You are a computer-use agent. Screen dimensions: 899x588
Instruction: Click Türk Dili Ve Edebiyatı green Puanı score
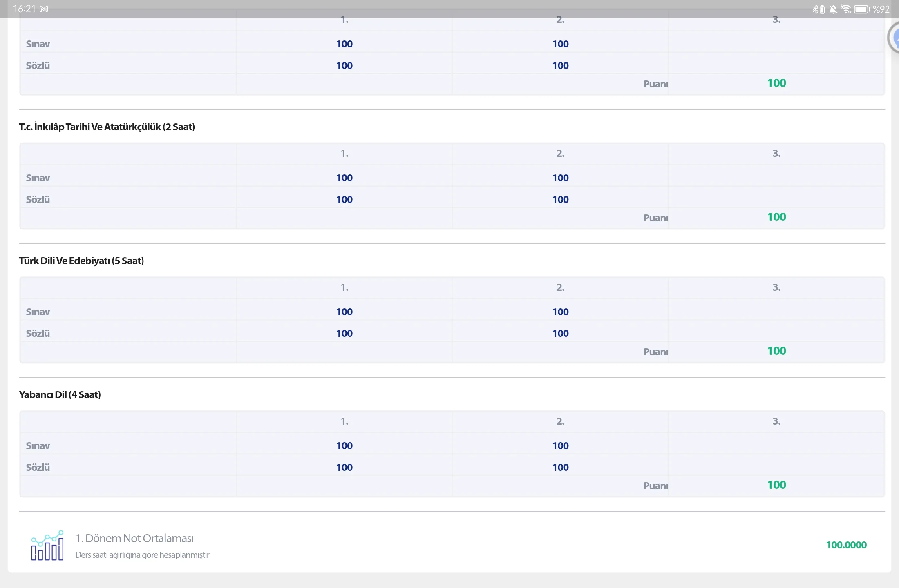pyautogui.click(x=776, y=351)
